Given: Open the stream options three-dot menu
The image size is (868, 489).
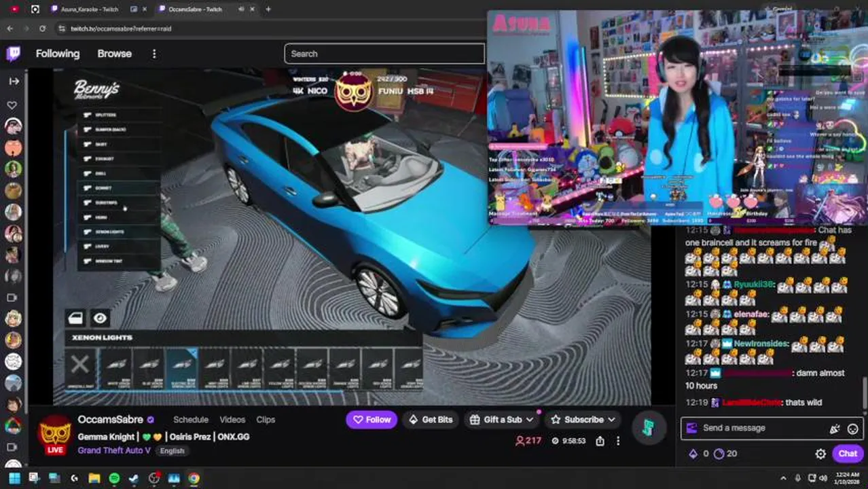Looking at the screenshot, I should click(617, 441).
